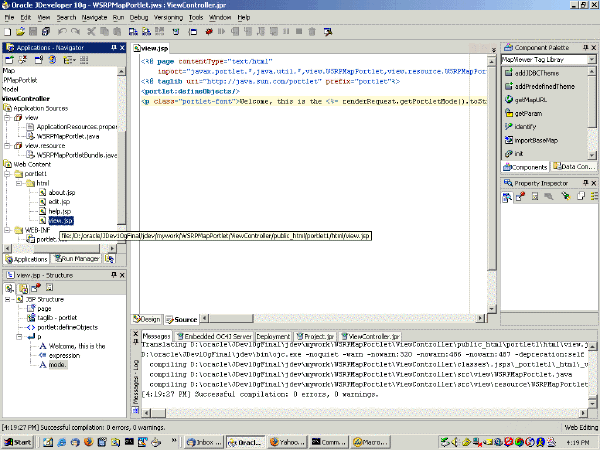600x450 pixels.
Task: Click the Refresh icon in Applications Navigator
Action: pyautogui.click(x=52, y=60)
